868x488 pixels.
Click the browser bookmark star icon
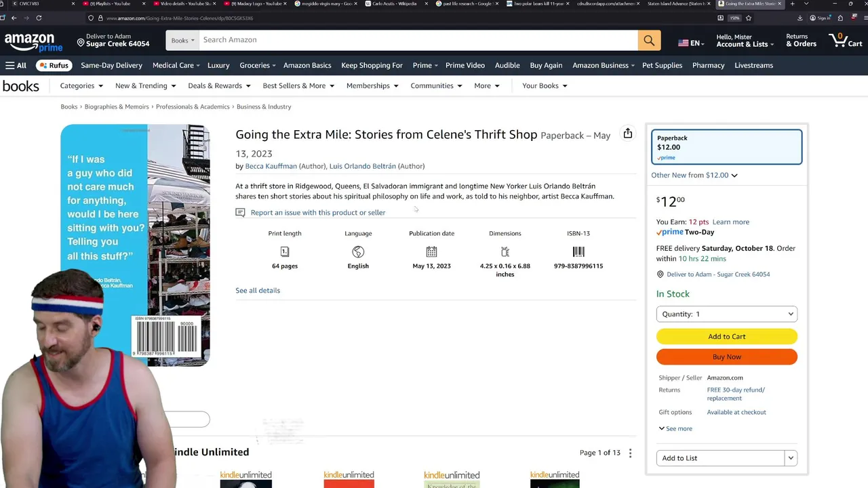coord(749,18)
